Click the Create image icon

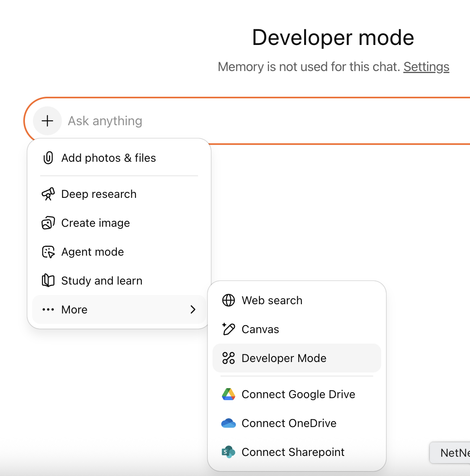(x=48, y=223)
